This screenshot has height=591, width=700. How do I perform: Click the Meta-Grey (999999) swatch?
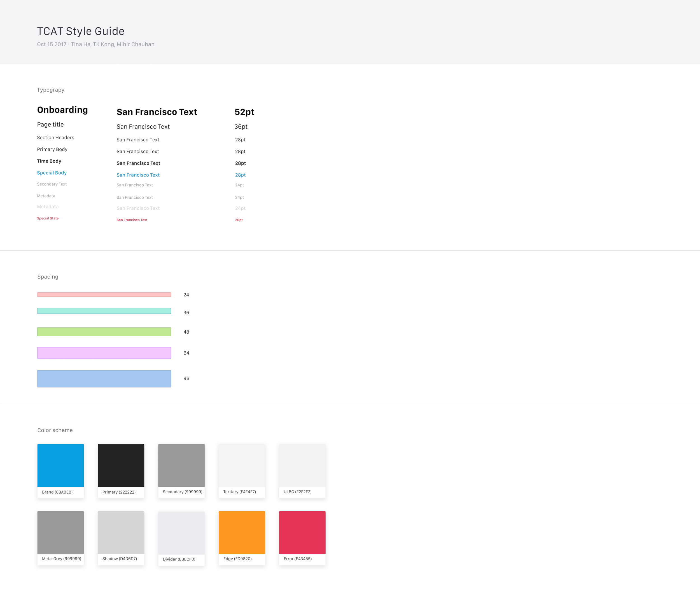click(x=60, y=532)
